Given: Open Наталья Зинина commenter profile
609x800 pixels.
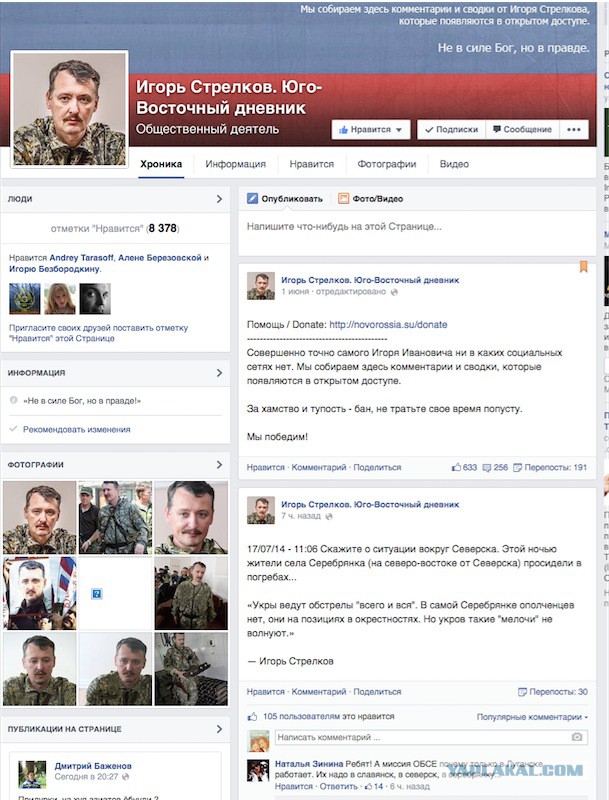Looking at the screenshot, I should (309, 764).
